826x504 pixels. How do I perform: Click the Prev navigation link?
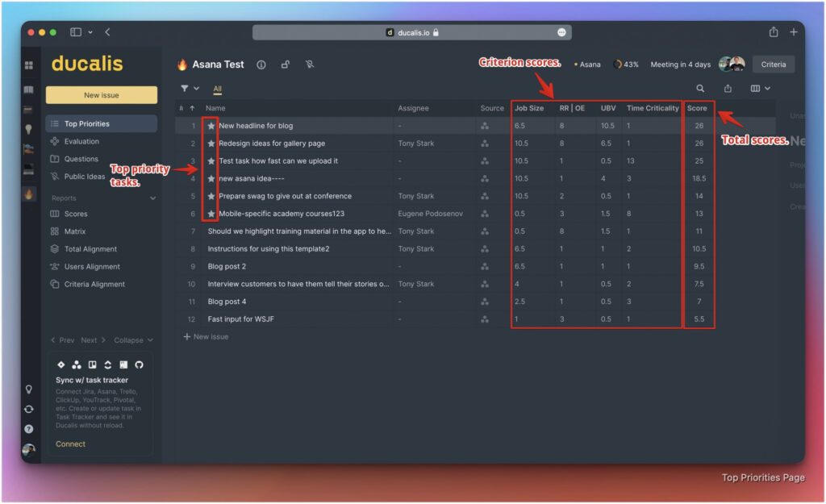pos(63,340)
